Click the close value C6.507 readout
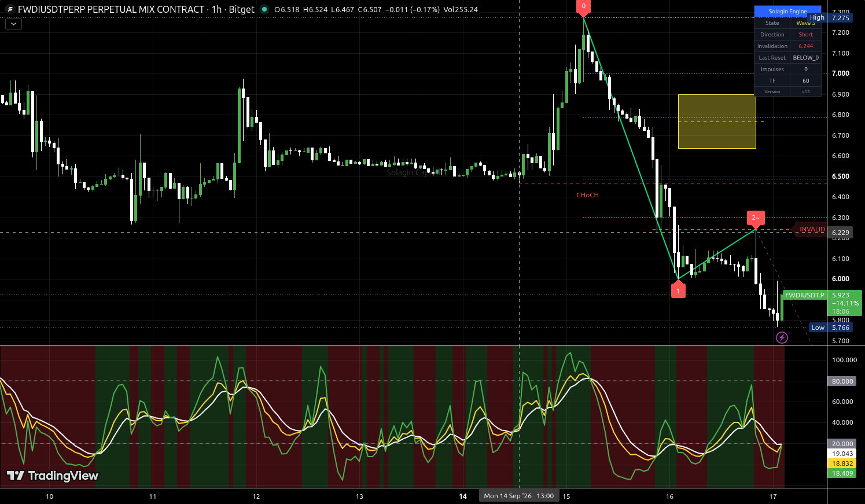Image resolution: width=865 pixels, height=504 pixels. click(x=369, y=10)
